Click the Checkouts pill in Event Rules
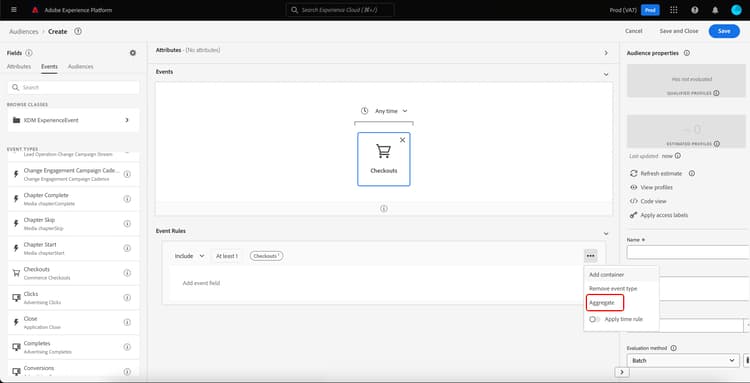The height and width of the screenshot is (383, 750). coord(266,256)
